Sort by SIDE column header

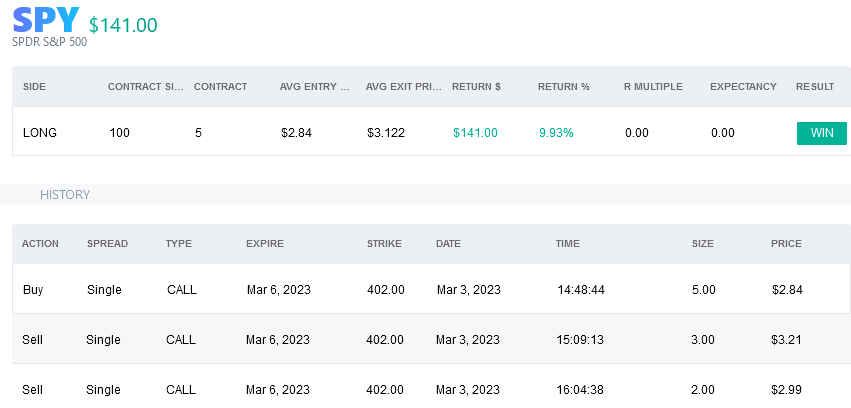(x=34, y=87)
